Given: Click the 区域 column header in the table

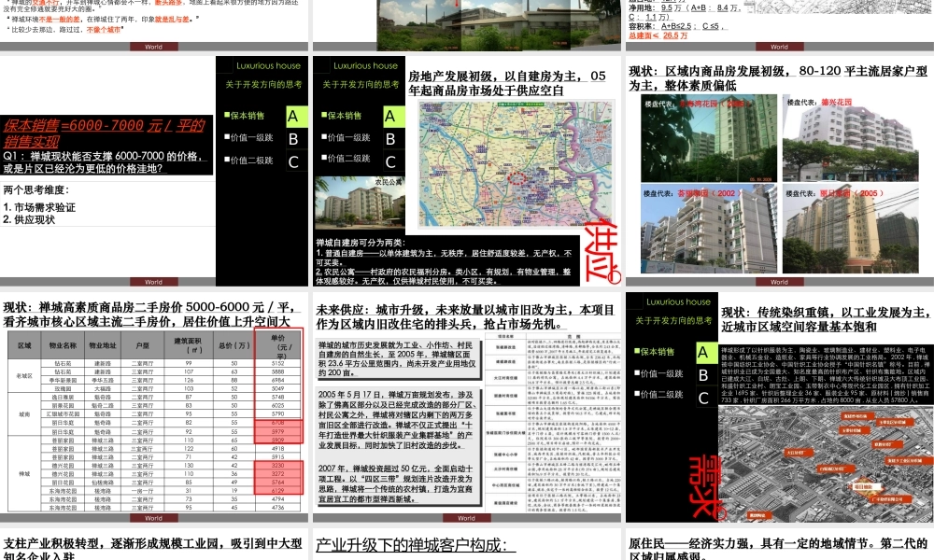Looking at the screenshot, I should click(24, 345).
